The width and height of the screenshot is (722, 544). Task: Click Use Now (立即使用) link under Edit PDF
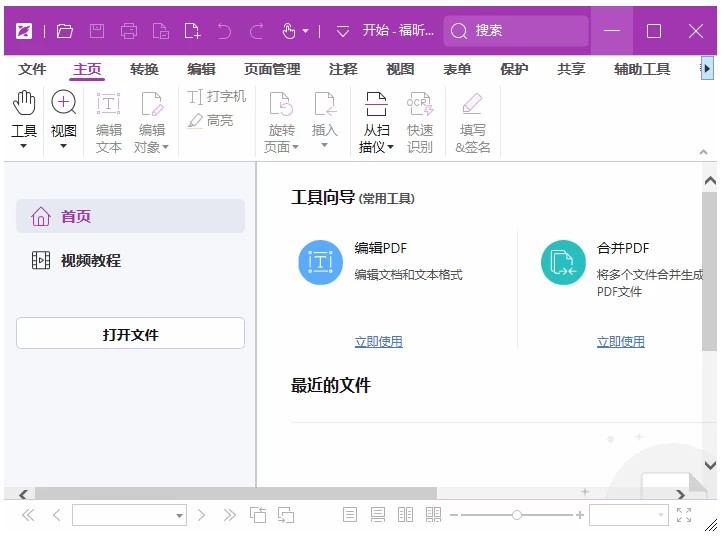(x=378, y=341)
